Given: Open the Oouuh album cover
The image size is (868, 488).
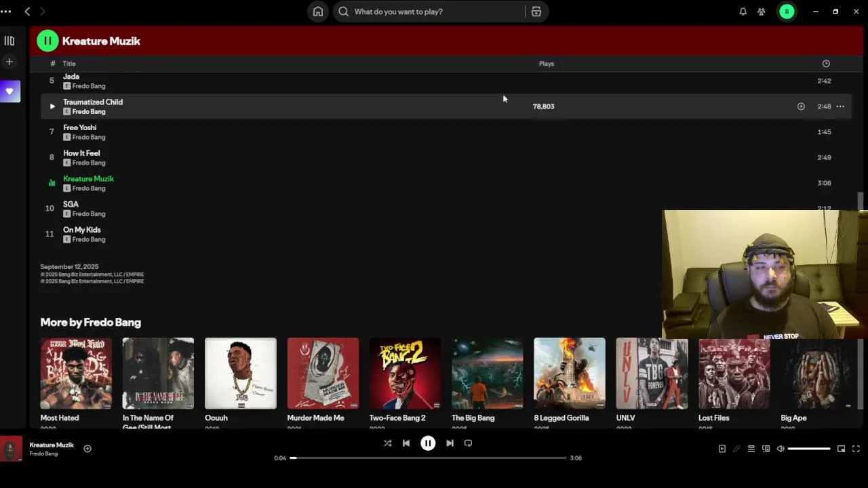Looking at the screenshot, I should [241, 373].
